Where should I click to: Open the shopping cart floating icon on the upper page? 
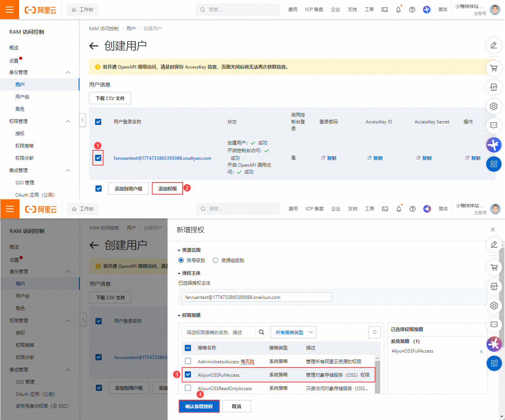click(493, 68)
